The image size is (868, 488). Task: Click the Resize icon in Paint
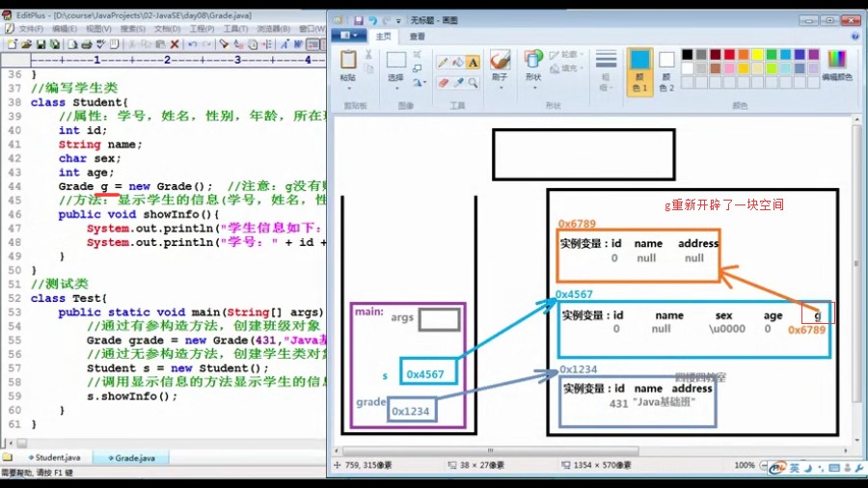pos(417,68)
